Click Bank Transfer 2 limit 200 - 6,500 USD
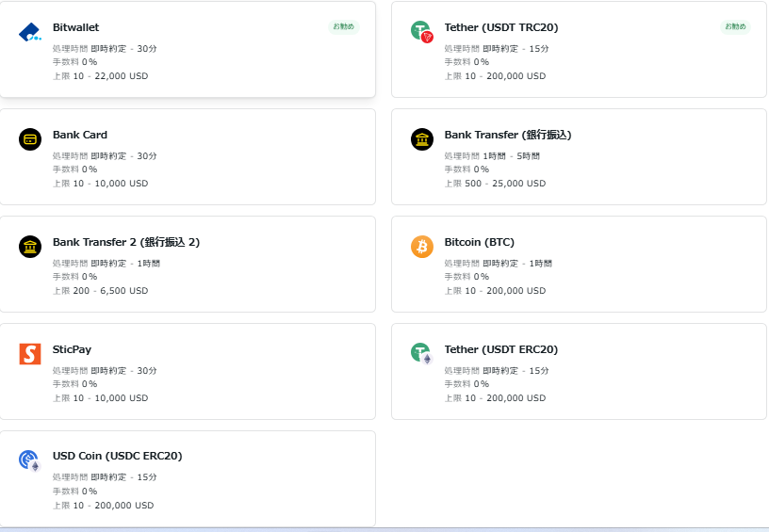The width and height of the screenshot is (769, 532). pos(101,291)
